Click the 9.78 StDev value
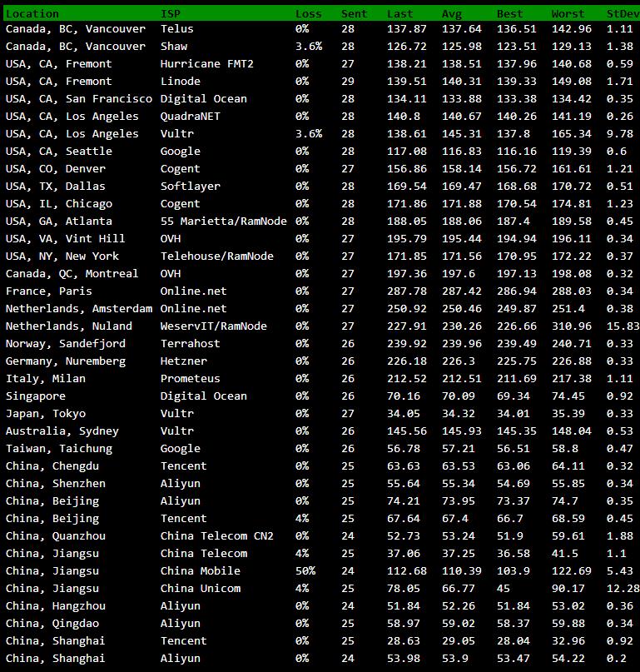Viewport: 640px width, 672px height. coord(620,134)
